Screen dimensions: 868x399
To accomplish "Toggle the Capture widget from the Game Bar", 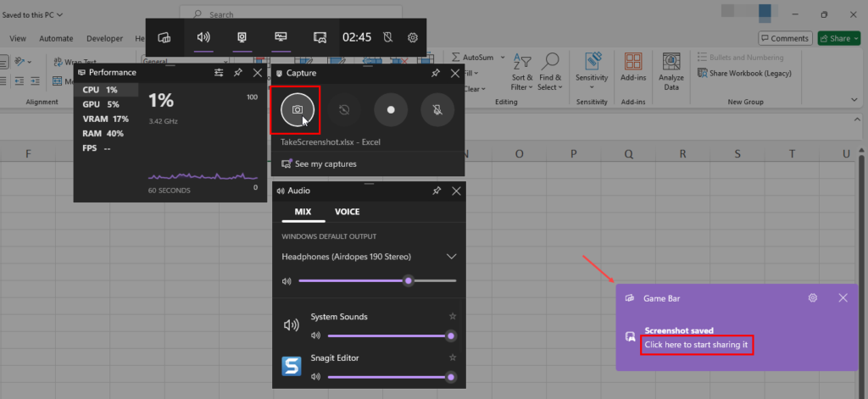I will (242, 37).
